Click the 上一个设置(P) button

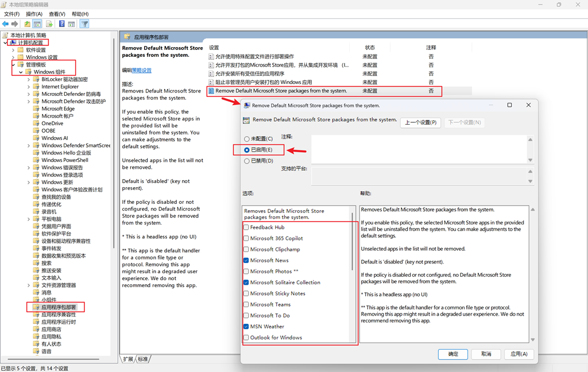pyautogui.click(x=421, y=123)
